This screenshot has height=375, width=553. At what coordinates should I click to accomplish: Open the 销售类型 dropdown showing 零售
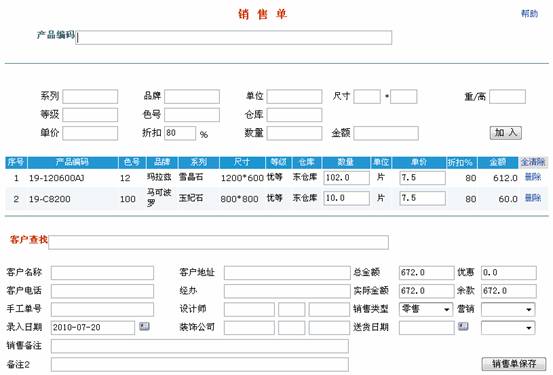coord(426,309)
